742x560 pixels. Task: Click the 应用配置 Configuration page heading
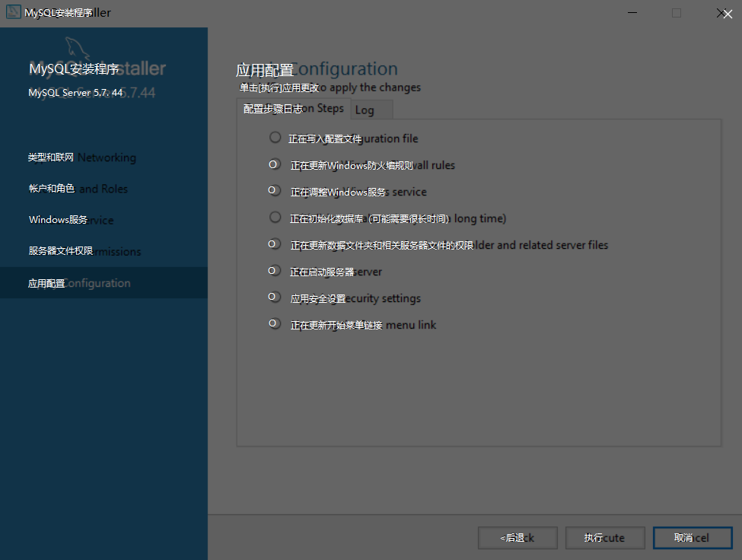pos(317,69)
